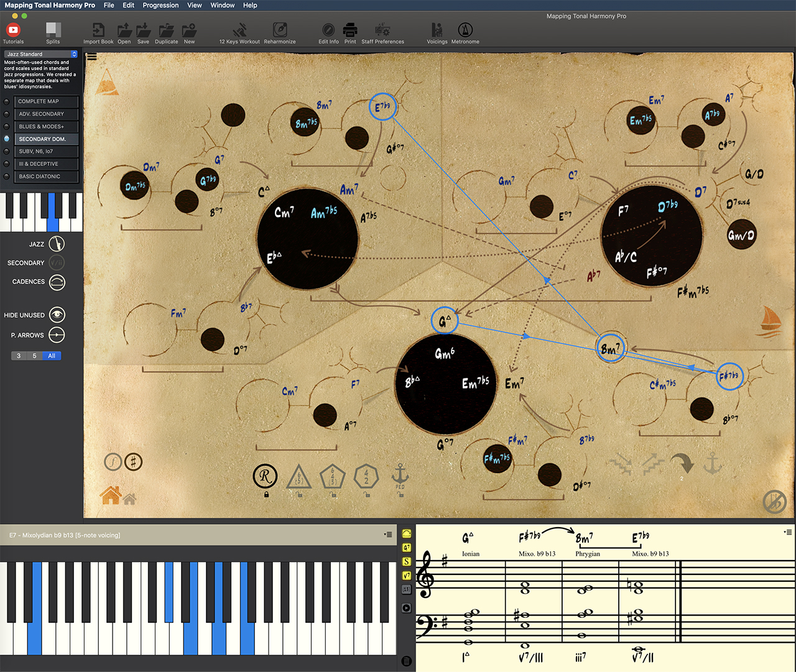Viewport: 796px width, 672px height.
Task: Select the III & DECEPTIVE radio button
Action: tap(7, 164)
